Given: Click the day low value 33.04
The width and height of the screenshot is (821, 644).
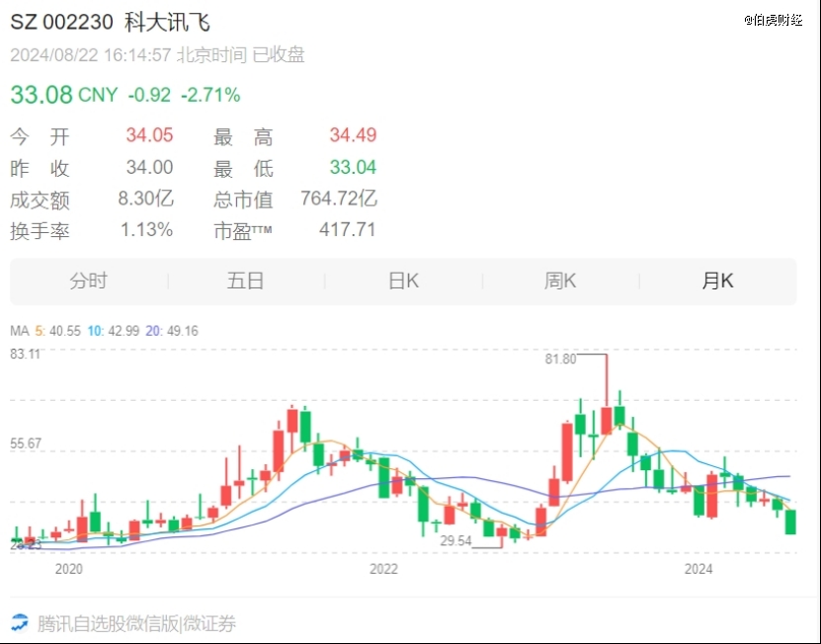Looking at the screenshot, I should (353, 168).
